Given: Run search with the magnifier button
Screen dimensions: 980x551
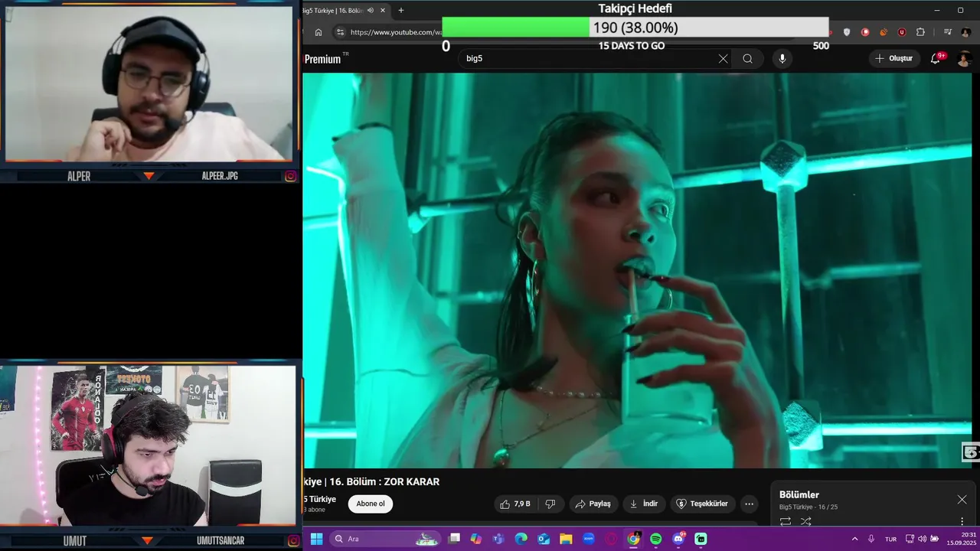Looking at the screenshot, I should tap(747, 58).
